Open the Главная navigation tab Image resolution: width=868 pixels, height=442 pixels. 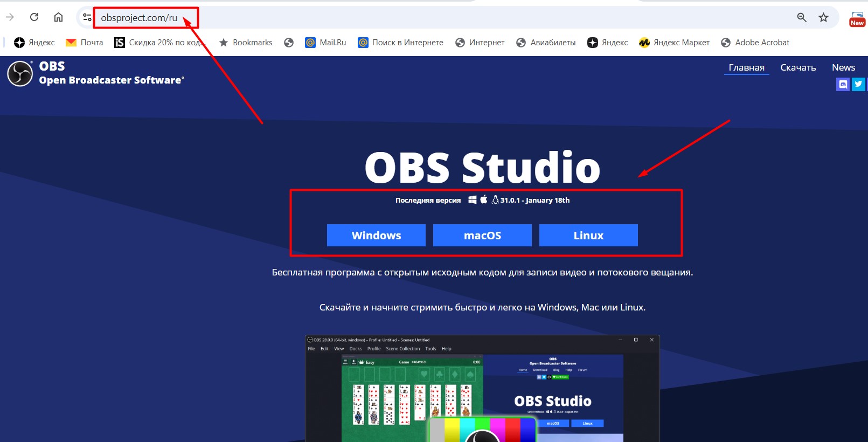pos(746,67)
